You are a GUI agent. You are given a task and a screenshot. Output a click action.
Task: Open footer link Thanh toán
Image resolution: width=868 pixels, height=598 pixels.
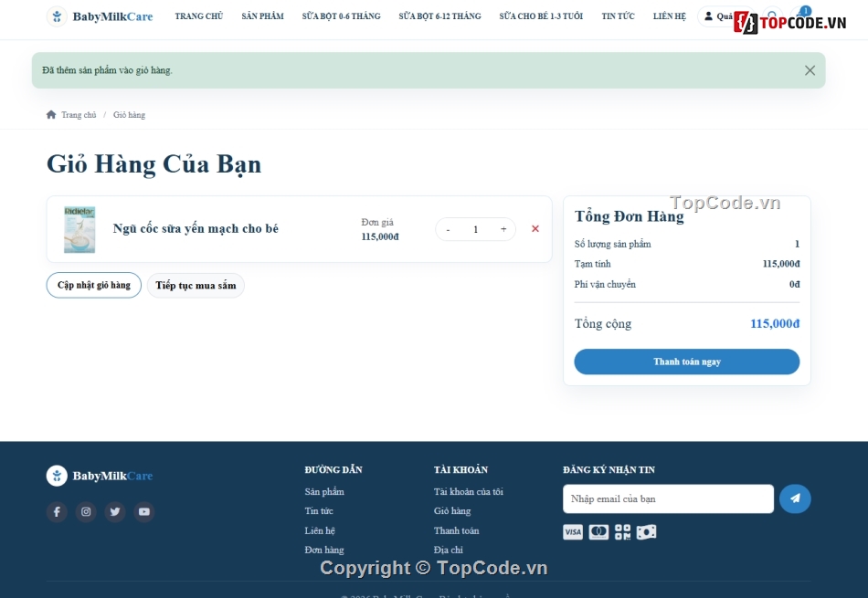(x=456, y=530)
